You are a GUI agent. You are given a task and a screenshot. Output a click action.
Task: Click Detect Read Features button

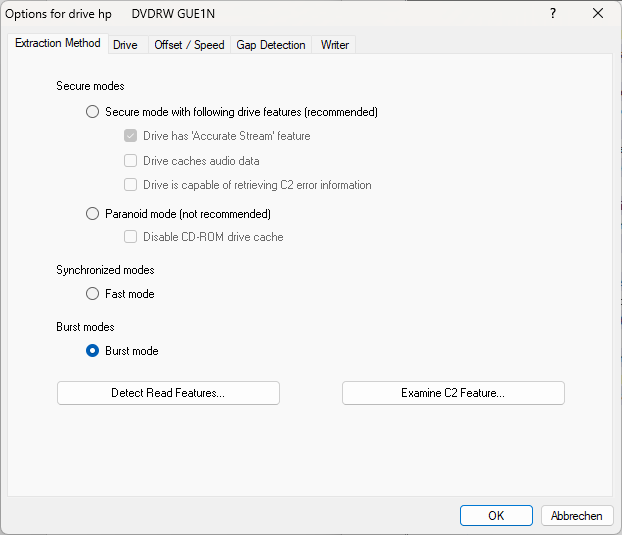(168, 393)
